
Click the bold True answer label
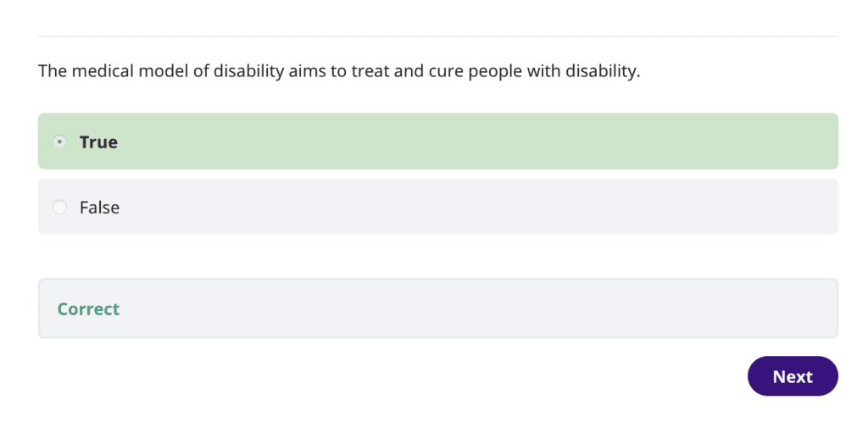(98, 142)
